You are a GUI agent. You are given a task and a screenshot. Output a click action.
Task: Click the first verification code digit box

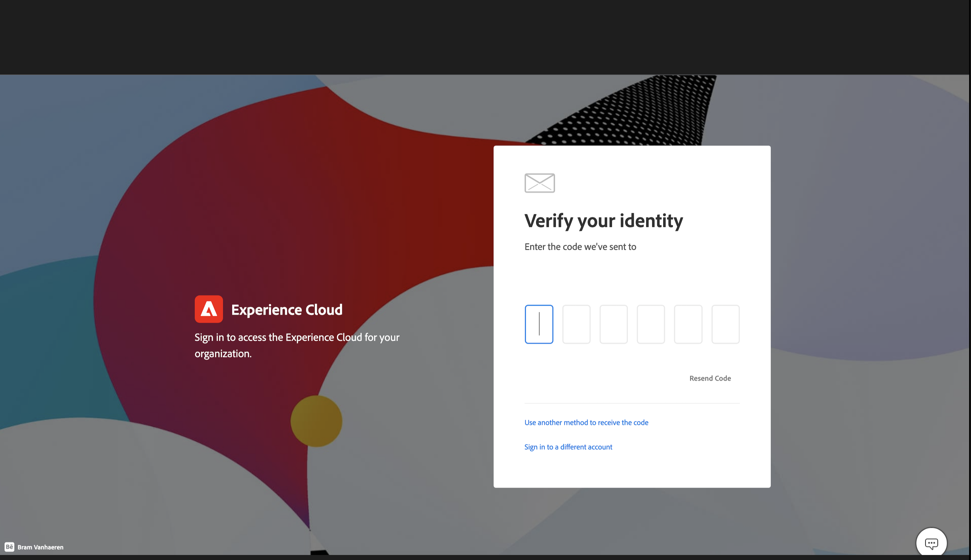pos(539,324)
